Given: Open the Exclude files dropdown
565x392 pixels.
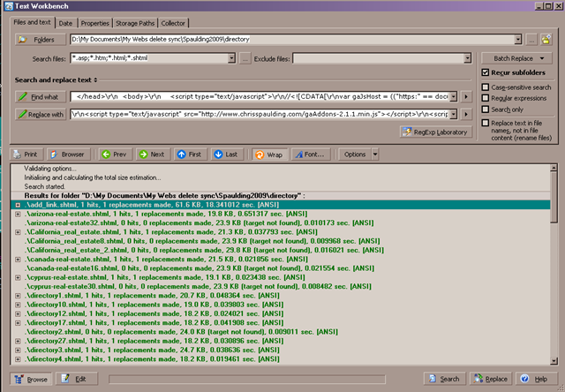Looking at the screenshot, I should click(467, 58).
